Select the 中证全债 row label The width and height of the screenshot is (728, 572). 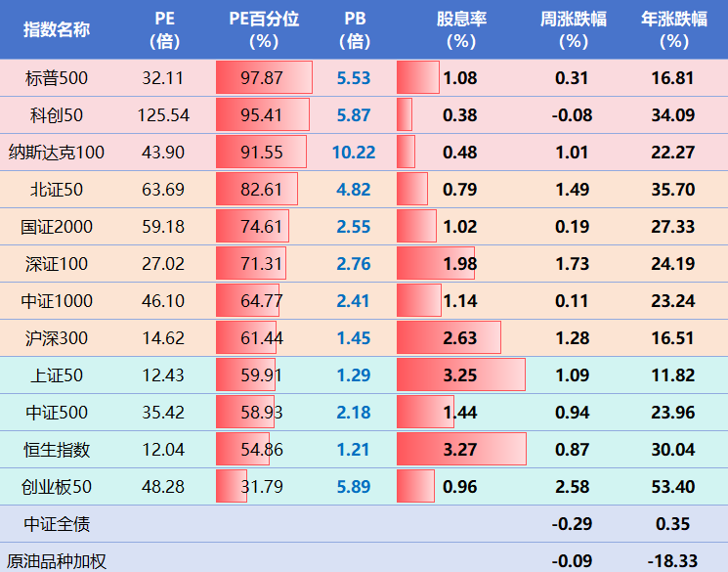pos(57,524)
